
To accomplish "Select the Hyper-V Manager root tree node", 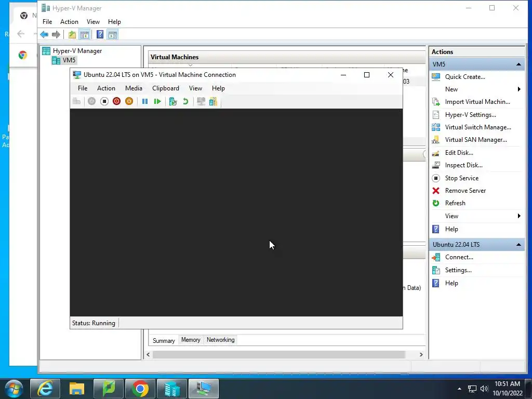I will tap(77, 51).
